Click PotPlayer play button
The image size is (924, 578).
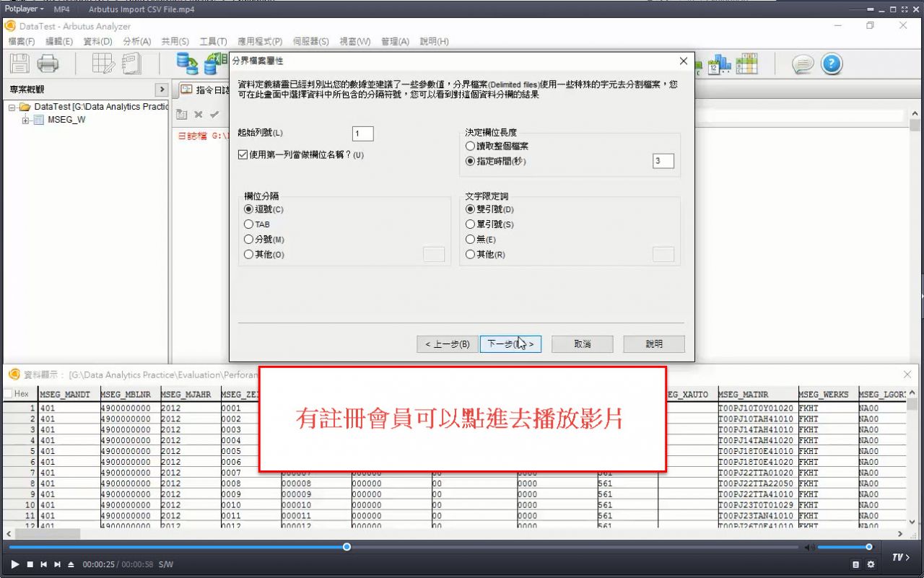coord(15,564)
